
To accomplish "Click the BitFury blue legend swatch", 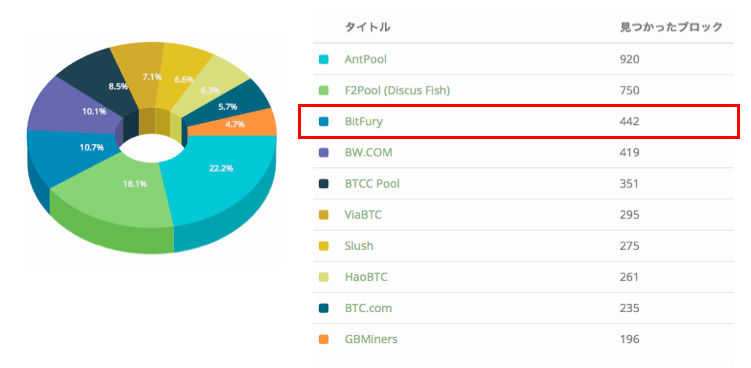I will (x=324, y=122).
